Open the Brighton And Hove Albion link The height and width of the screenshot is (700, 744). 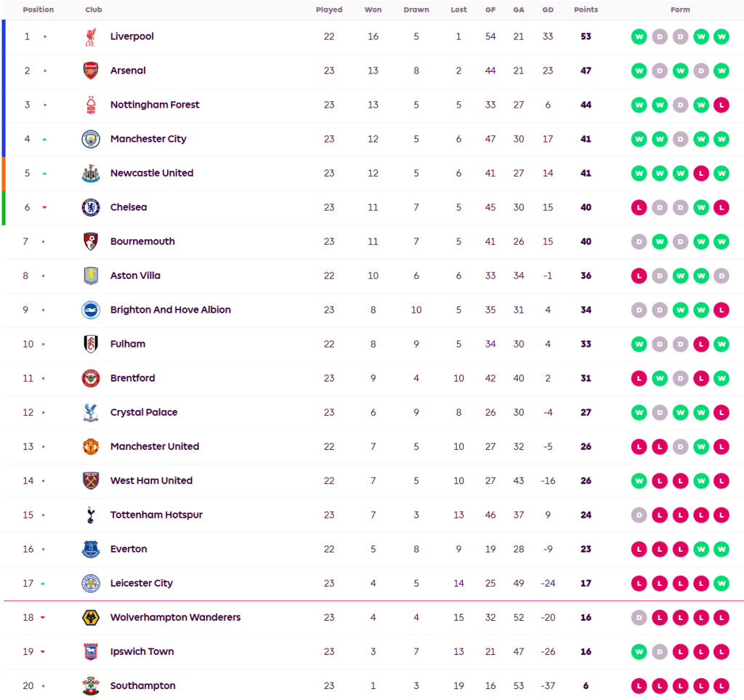(171, 310)
